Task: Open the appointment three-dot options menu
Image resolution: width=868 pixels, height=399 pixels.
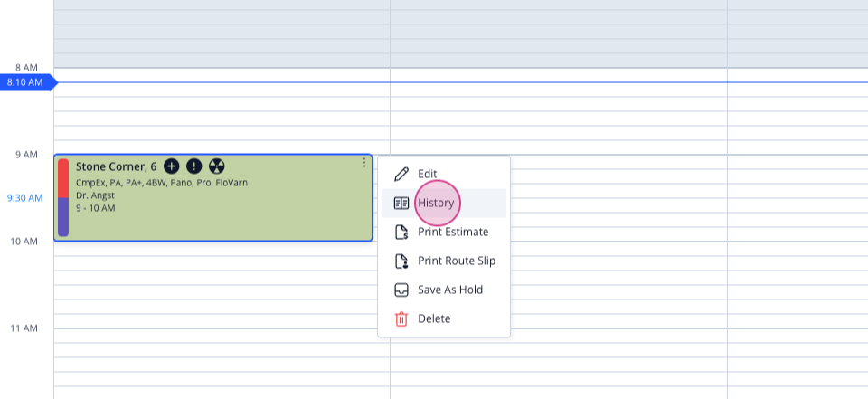Action: [x=364, y=162]
